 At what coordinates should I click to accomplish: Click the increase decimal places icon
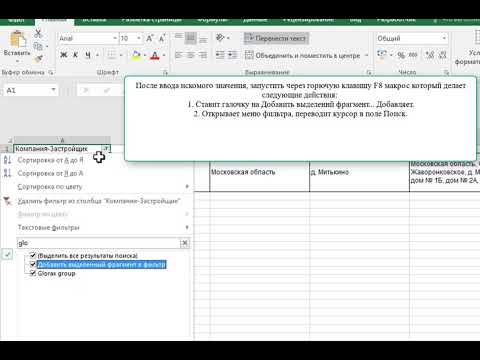[x=430, y=55]
